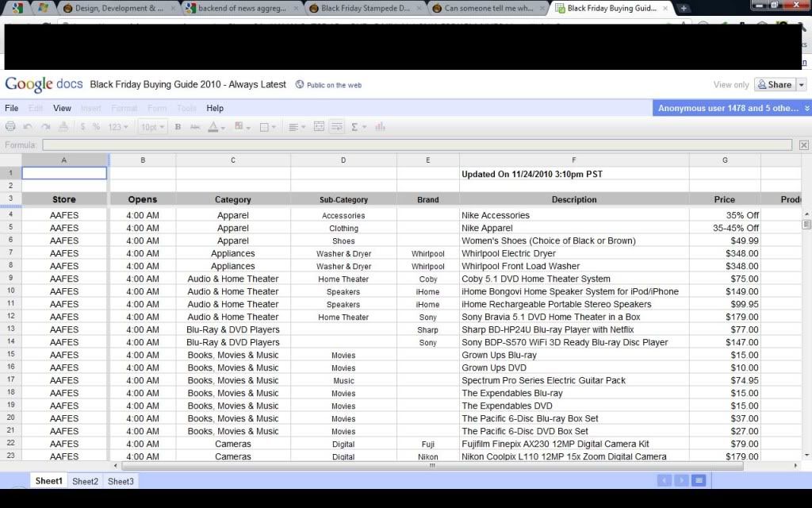This screenshot has height=508, width=812.
Task: Open the Help menu
Action: [x=215, y=108]
